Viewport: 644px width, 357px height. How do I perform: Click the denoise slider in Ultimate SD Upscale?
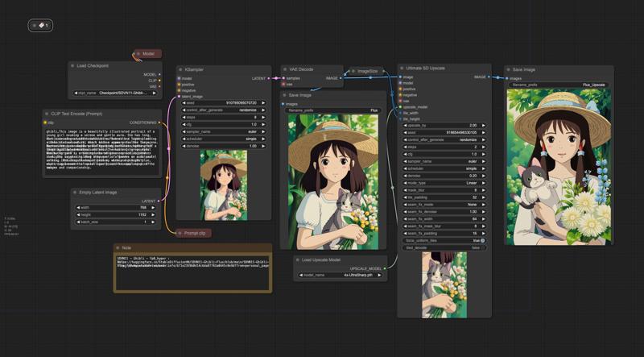point(444,175)
